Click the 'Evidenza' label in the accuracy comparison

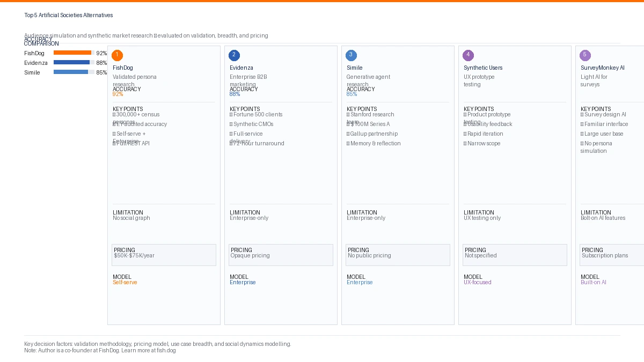35,63
